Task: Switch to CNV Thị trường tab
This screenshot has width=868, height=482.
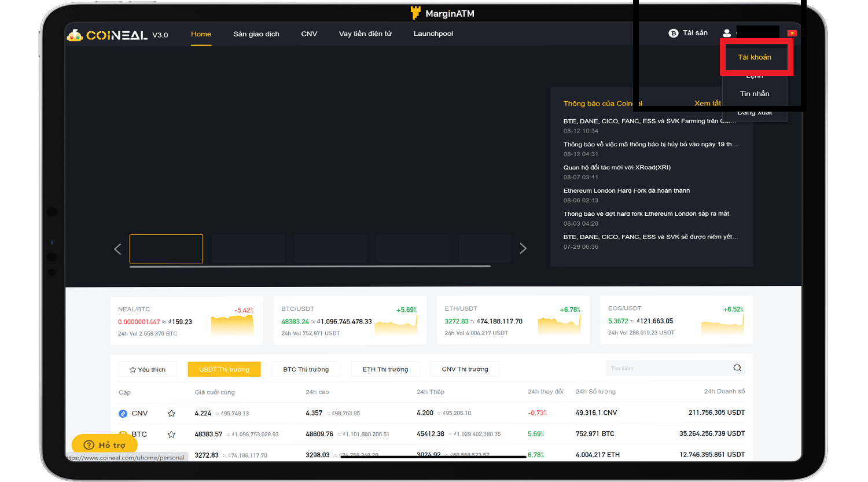Action: (x=465, y=369)
